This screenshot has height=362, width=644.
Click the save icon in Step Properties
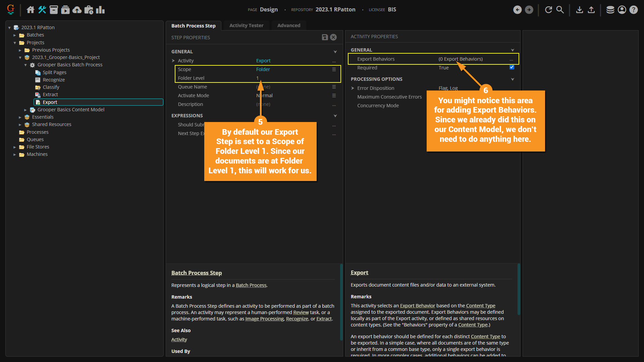click(324, 37)
